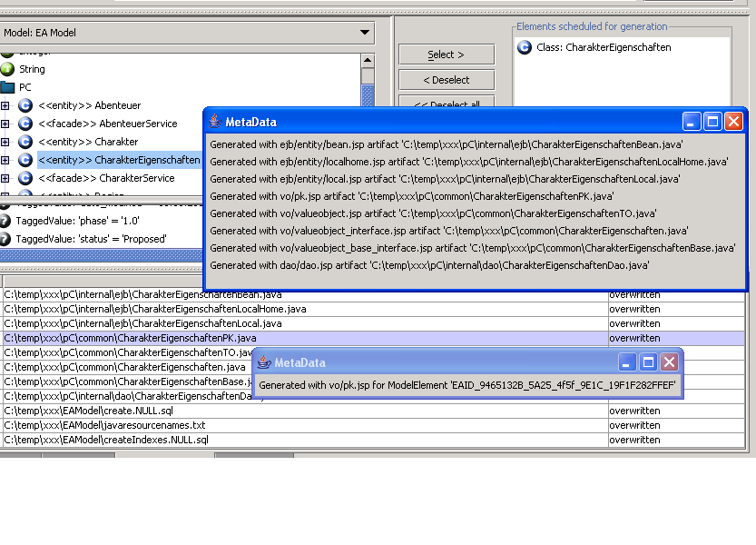The image size is (756, 545).
Task: Minimize the large MetaData window
Action: click(691, 121)
